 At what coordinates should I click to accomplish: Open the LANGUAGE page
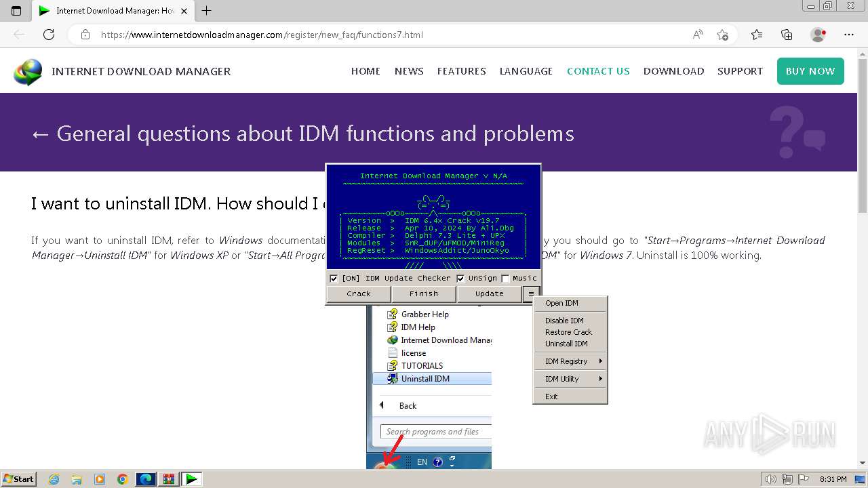coord(526,71)
